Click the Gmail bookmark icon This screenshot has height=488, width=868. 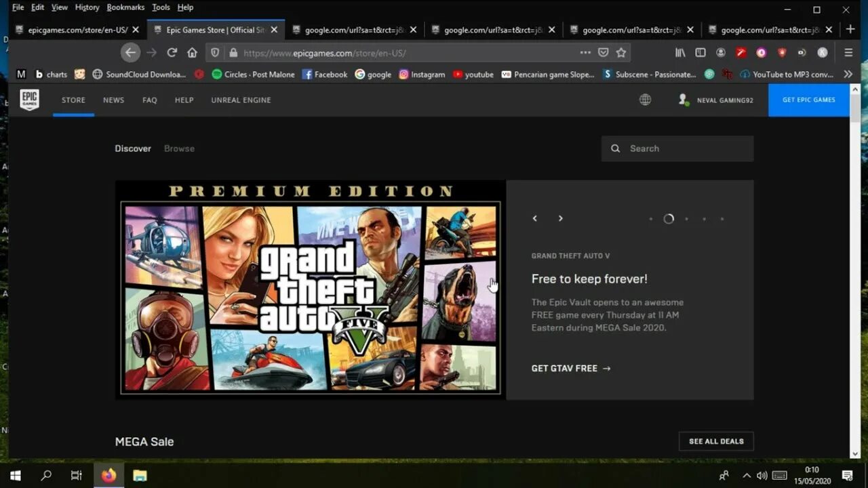tap(21, 74)
